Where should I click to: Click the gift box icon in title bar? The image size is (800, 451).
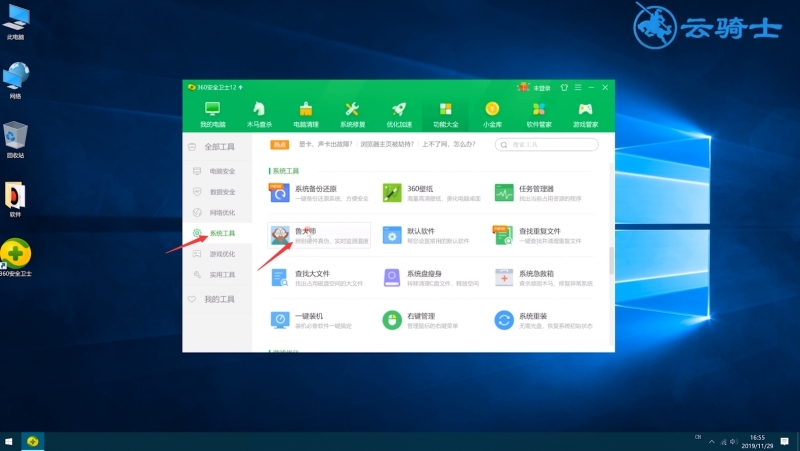523,87
